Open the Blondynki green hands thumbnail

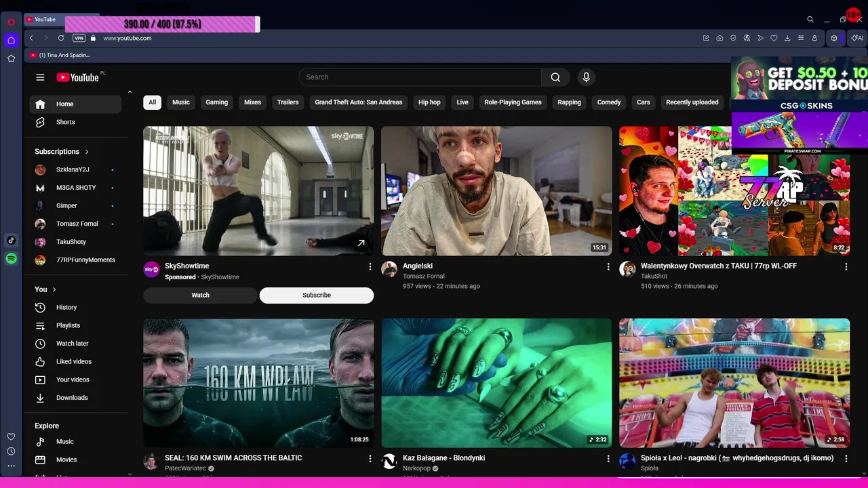496,383
